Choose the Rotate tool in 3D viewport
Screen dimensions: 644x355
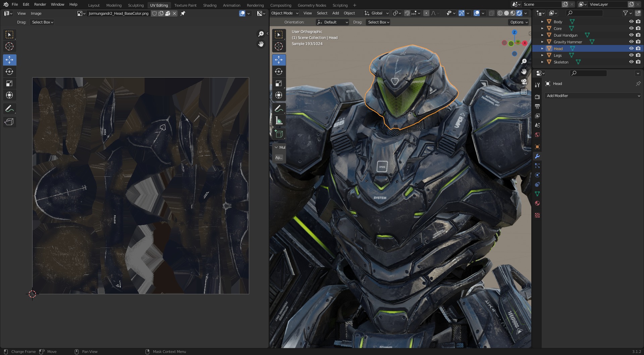[x=279, y=72]
